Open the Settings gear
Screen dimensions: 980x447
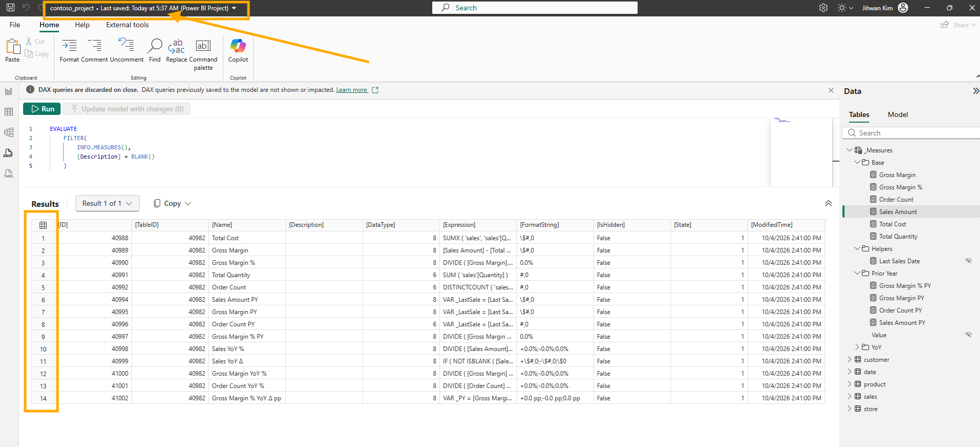pyautogui.click(x=823, y=8)
